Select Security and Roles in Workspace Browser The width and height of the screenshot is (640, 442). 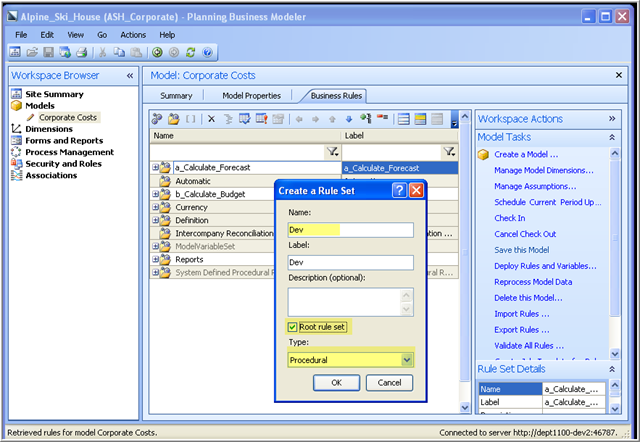[x=63, y=164]
